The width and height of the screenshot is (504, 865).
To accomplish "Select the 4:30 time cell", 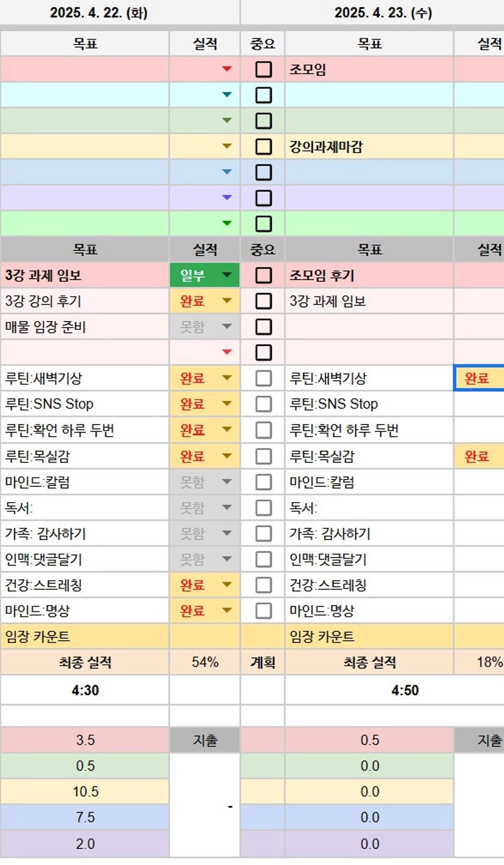I will pos(85,691).
